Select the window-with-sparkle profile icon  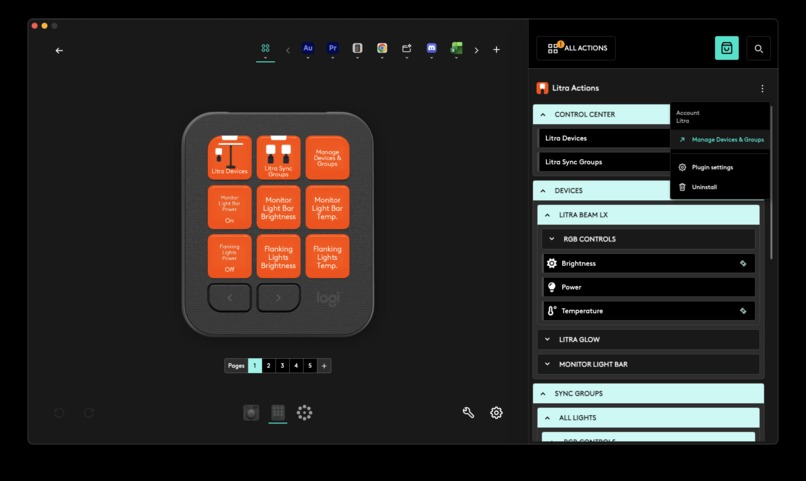coord(407,48)
